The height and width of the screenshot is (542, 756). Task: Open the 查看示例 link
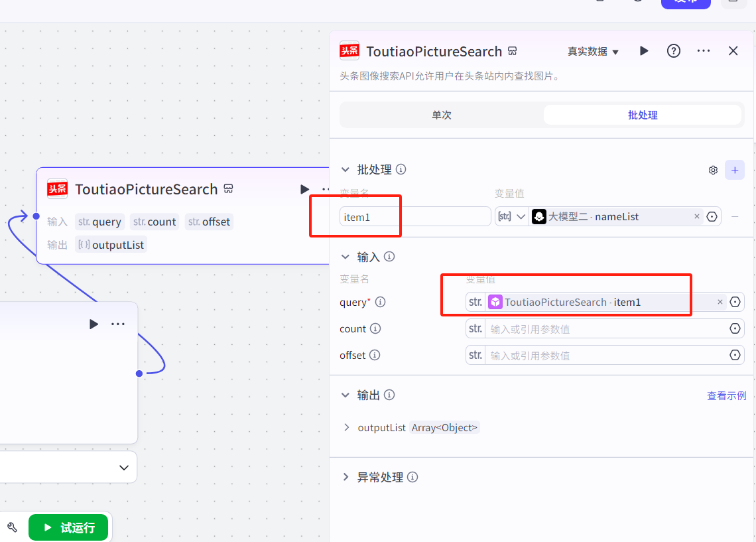(x=726, y=396)
